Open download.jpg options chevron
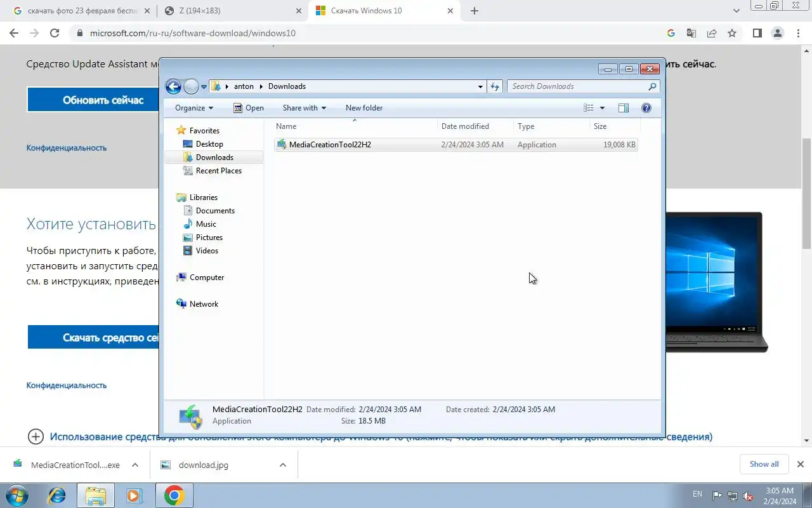This screenshot has height=508, width=812. coord(282,465)
